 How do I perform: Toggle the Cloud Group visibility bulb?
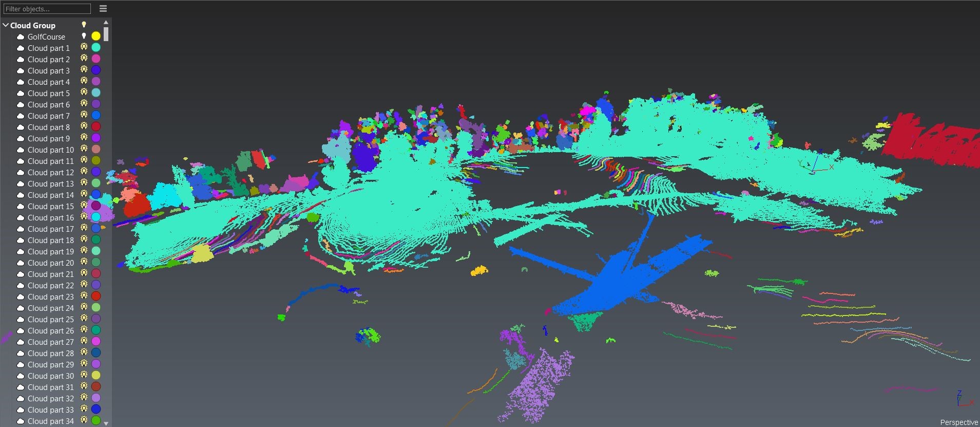[x=84, y=25]
